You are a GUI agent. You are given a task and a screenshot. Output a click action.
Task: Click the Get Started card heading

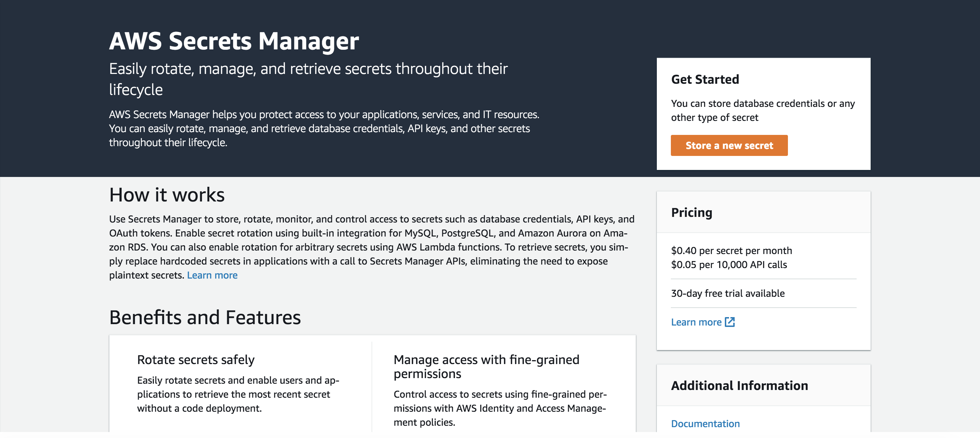tap(705, 79)
